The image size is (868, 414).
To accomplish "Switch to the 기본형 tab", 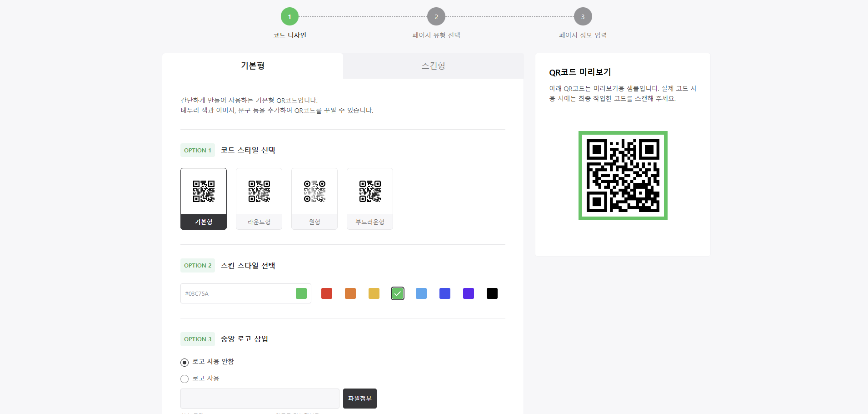I will (253, 66).
